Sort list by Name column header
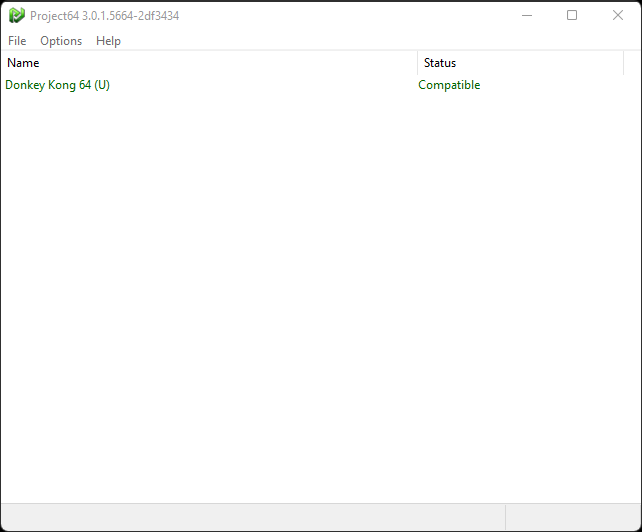The height and width of the screenshot is (532, 642). click(209, 63)
